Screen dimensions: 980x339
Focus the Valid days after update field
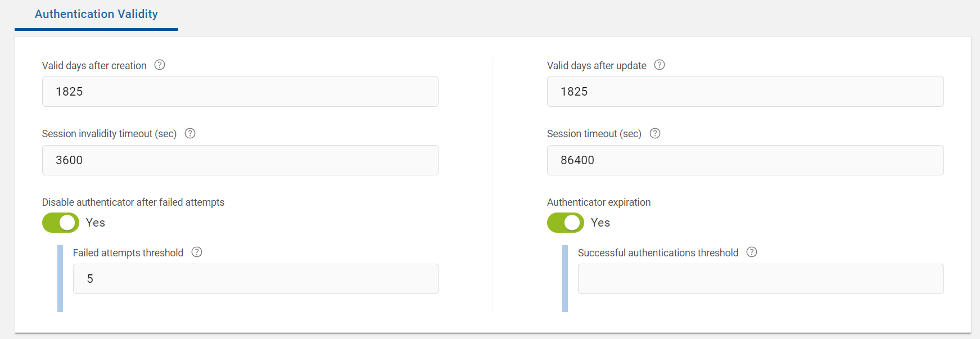[745, 92]
